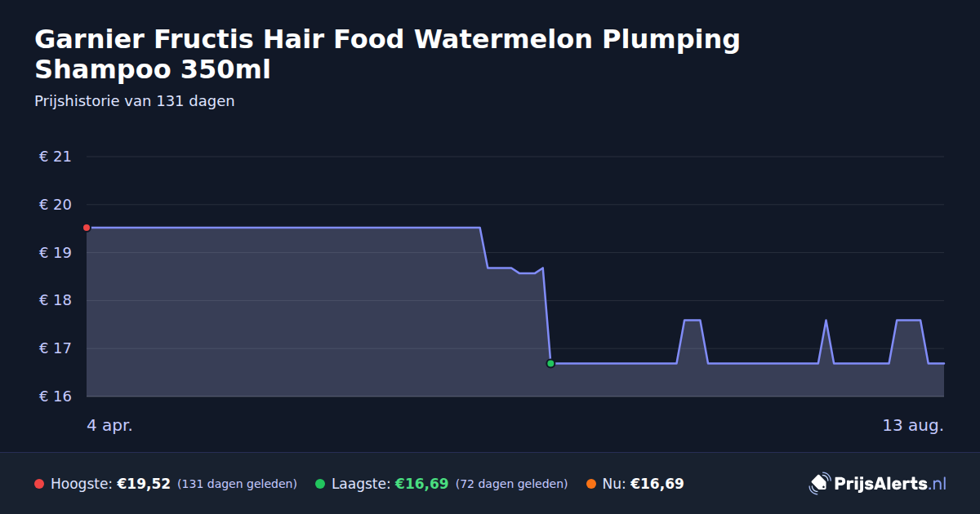This screenshot has width=980, height=514.
Task: Click the '4 apr.' start date label
Action: pos(109,425)
